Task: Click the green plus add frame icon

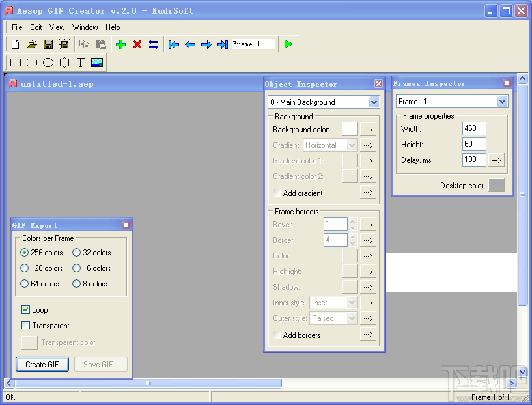Action: coord(120,44)
